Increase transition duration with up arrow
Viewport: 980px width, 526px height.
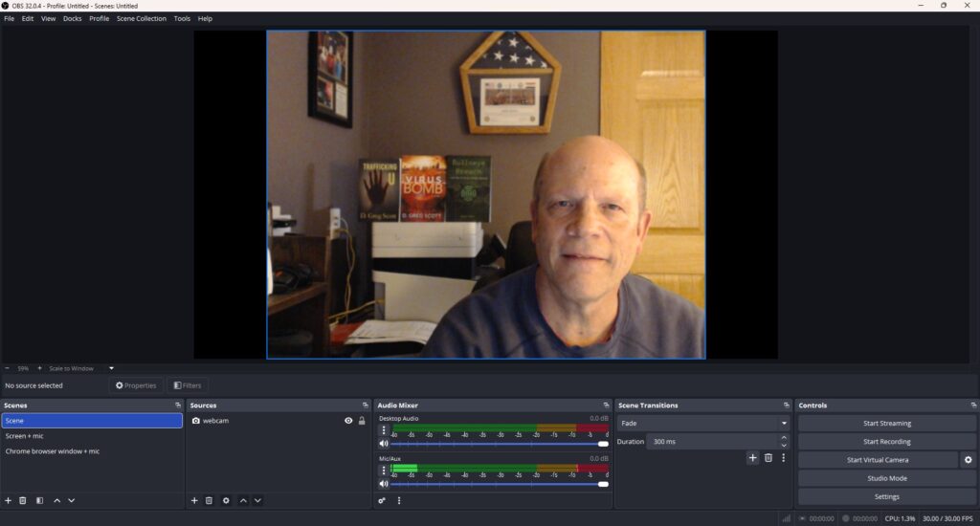pyautogui.click(x=784, y=438)
